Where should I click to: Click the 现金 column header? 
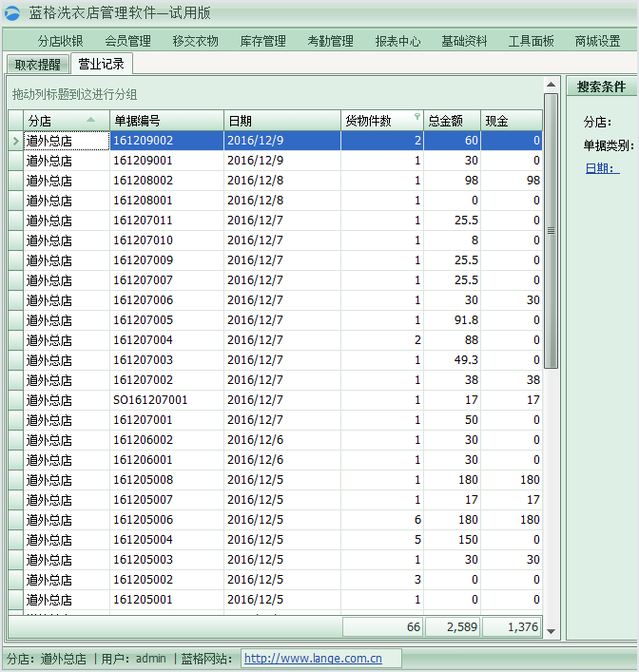point(510,121)
